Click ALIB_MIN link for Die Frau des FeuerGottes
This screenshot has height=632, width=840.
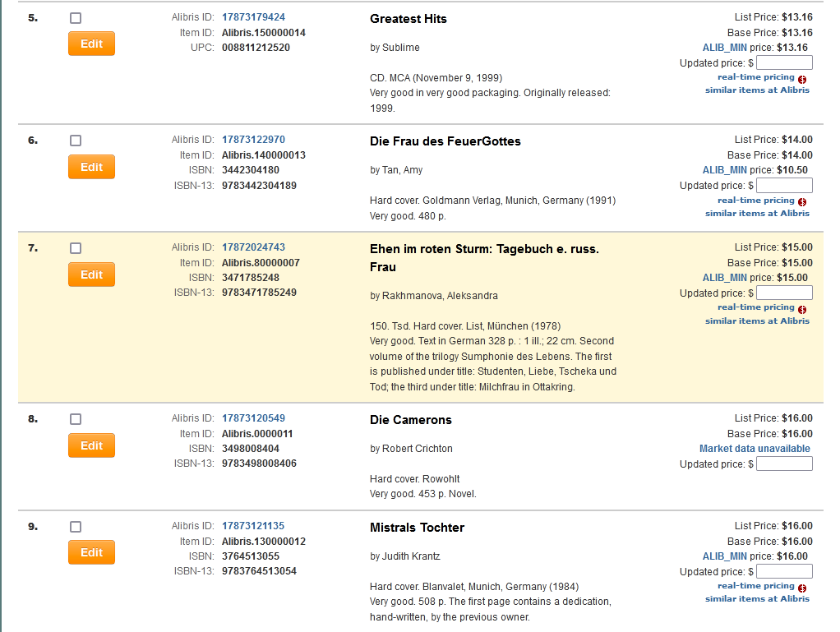pyautogui.click(x=724, y=170)
